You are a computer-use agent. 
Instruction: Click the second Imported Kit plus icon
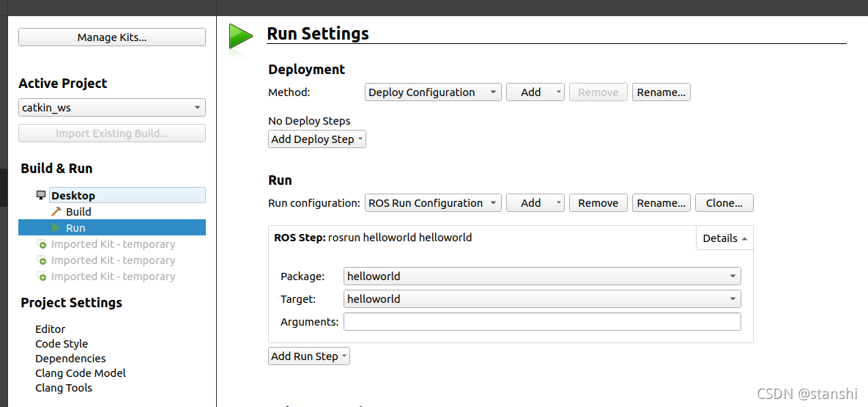[42, 260]
